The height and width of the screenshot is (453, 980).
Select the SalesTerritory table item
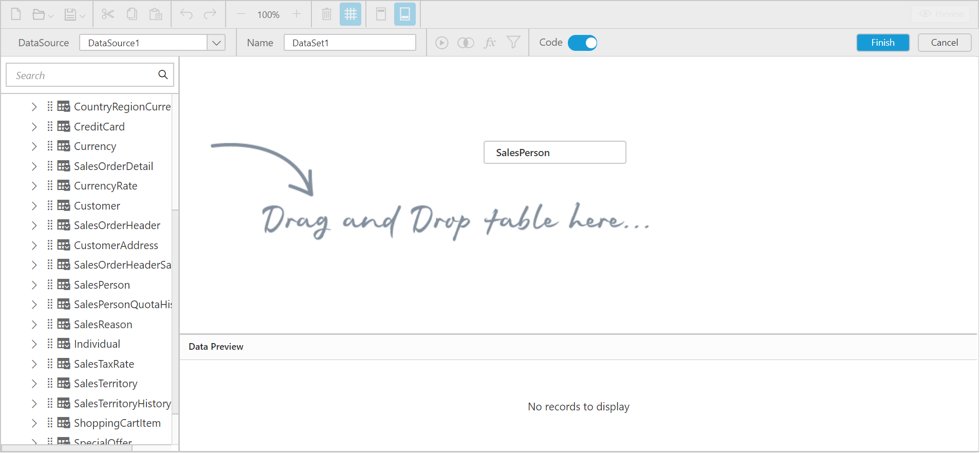pyautogui.click(x=105, y=384)
